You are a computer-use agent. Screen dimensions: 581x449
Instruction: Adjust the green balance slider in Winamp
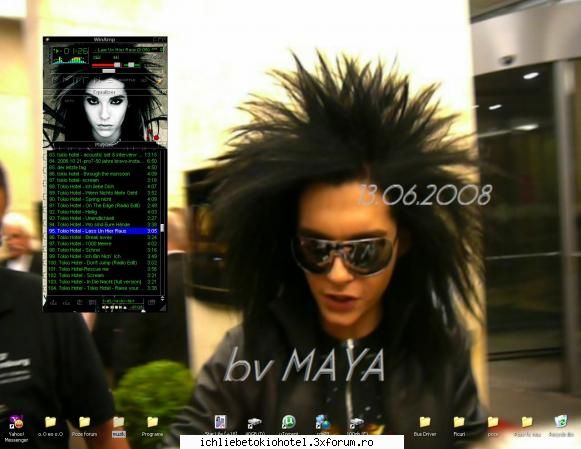click(x=132, y=65)
